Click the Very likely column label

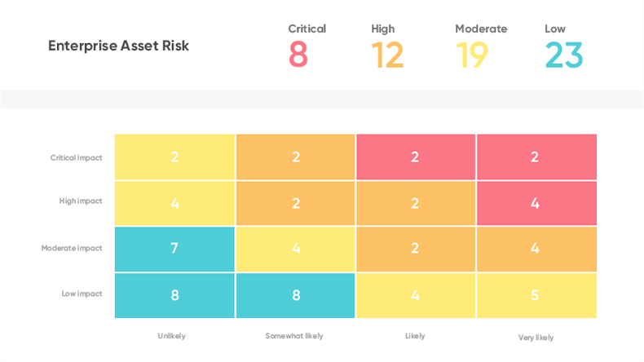coord(536,337)
